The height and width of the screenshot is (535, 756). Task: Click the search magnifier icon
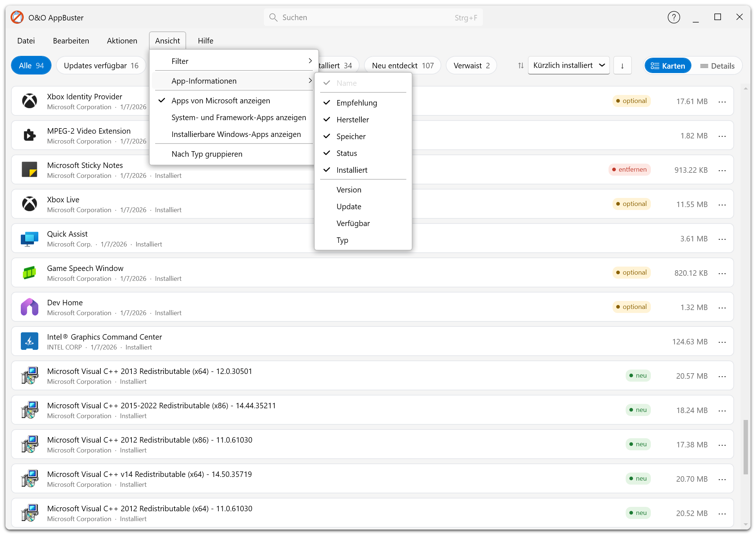point(273,17)
